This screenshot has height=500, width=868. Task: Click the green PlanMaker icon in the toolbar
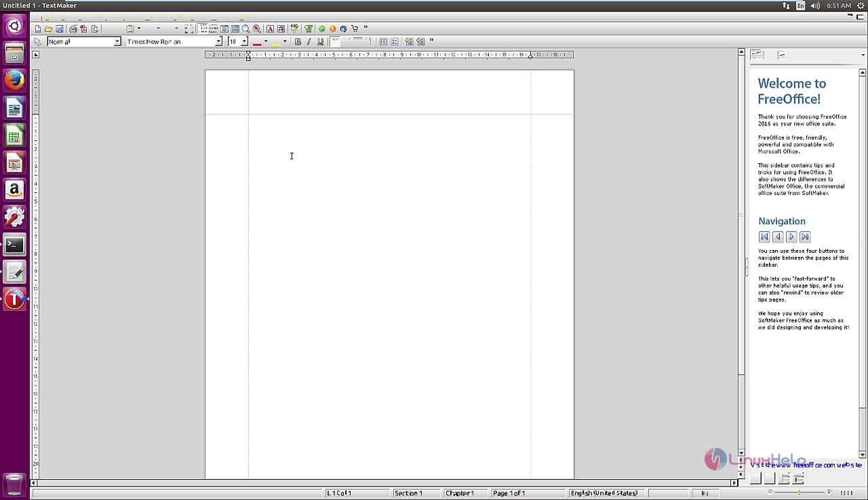(x=321, y=29)
